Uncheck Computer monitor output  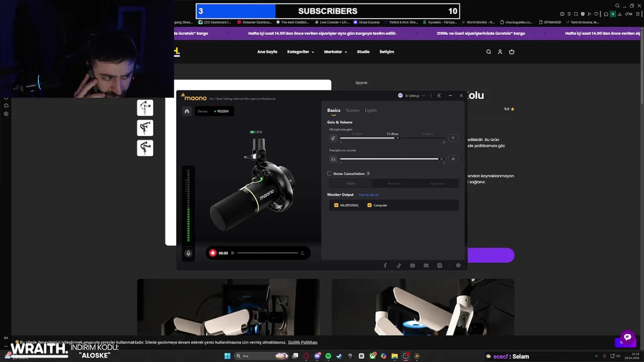[x=369, y=205]
